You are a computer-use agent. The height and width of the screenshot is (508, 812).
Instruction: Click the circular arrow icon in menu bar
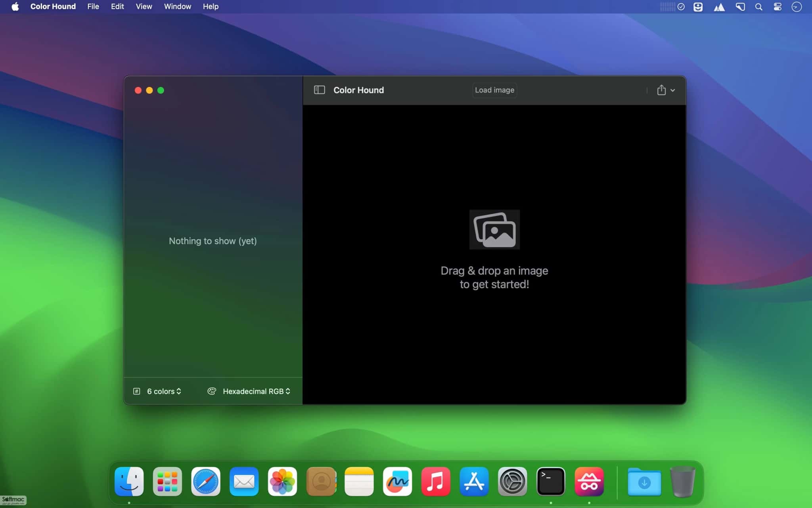pyautogui.click(x=797, y=7)
